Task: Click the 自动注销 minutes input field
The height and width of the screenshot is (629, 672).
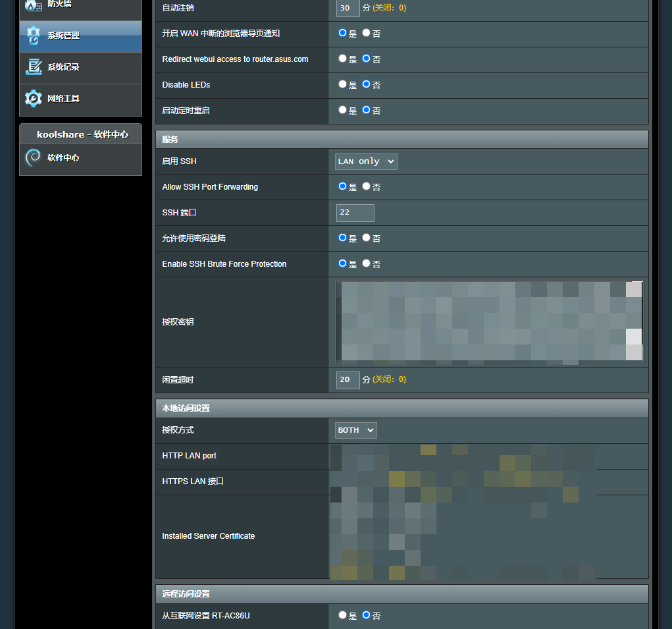Action: point(348,8)
